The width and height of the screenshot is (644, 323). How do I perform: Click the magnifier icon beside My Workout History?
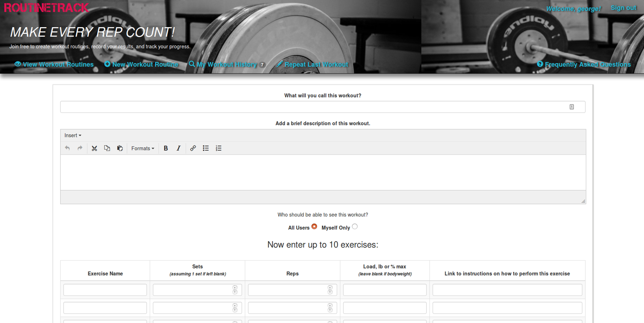point(192,64)
